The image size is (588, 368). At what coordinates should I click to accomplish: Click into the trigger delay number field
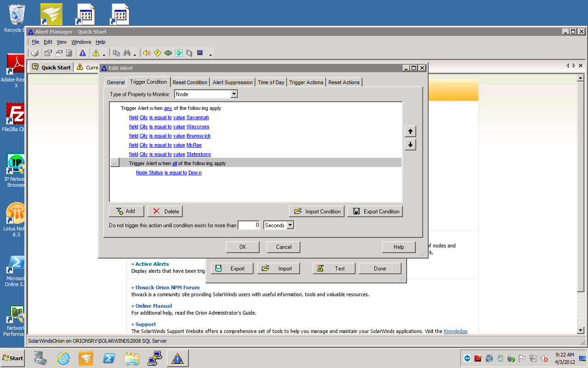249,225
